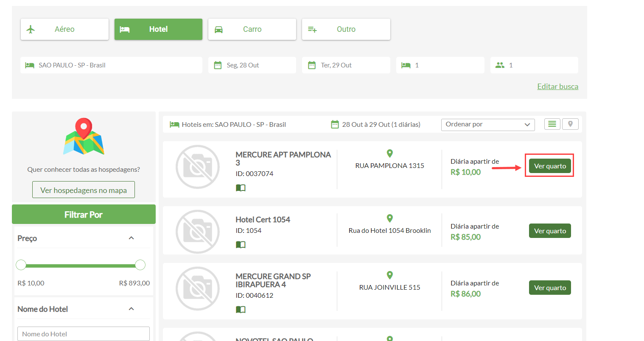The image size is (644, 341).
Task: Click the Editar busca link
Action: point(557,87)
